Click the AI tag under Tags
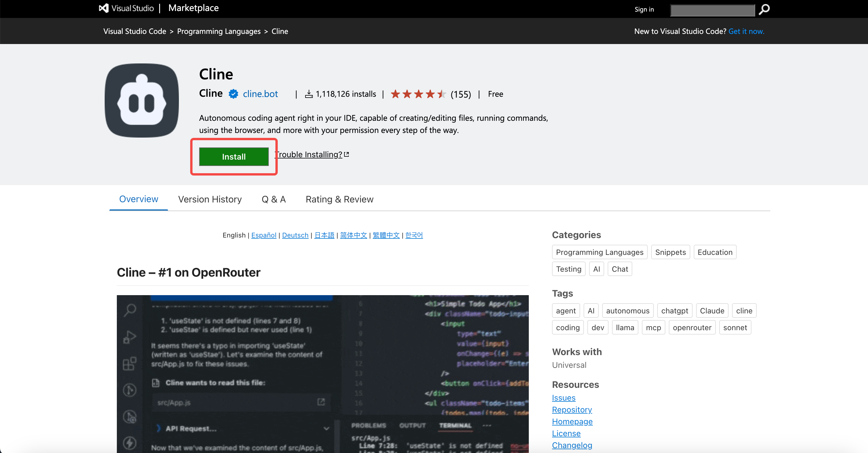This screenshot has height=453, width=868. point(591,310)
